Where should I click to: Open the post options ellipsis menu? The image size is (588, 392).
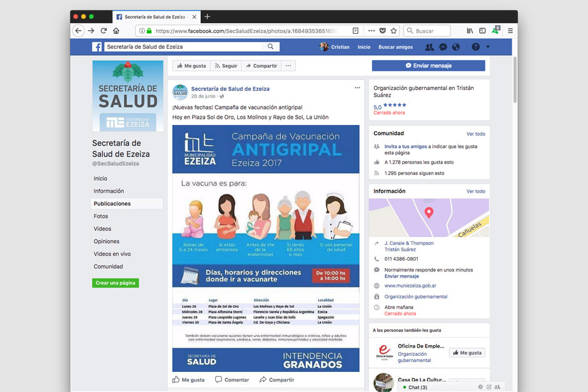point(357,88)
